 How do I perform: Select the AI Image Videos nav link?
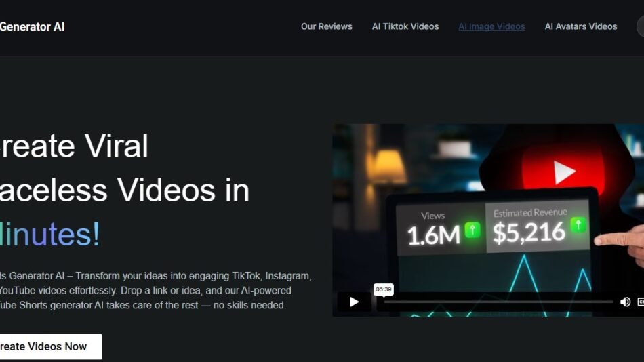491,27
